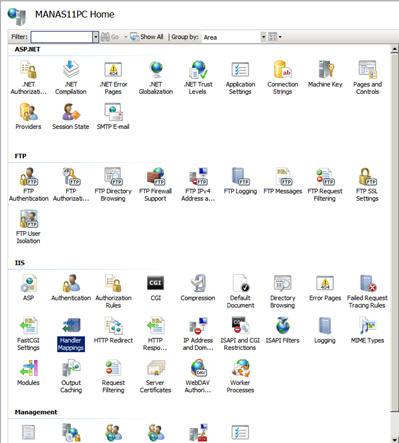The image size is (399, 443).
Task: Select the Worker Processes icon
Action: (x=240, y=376)
